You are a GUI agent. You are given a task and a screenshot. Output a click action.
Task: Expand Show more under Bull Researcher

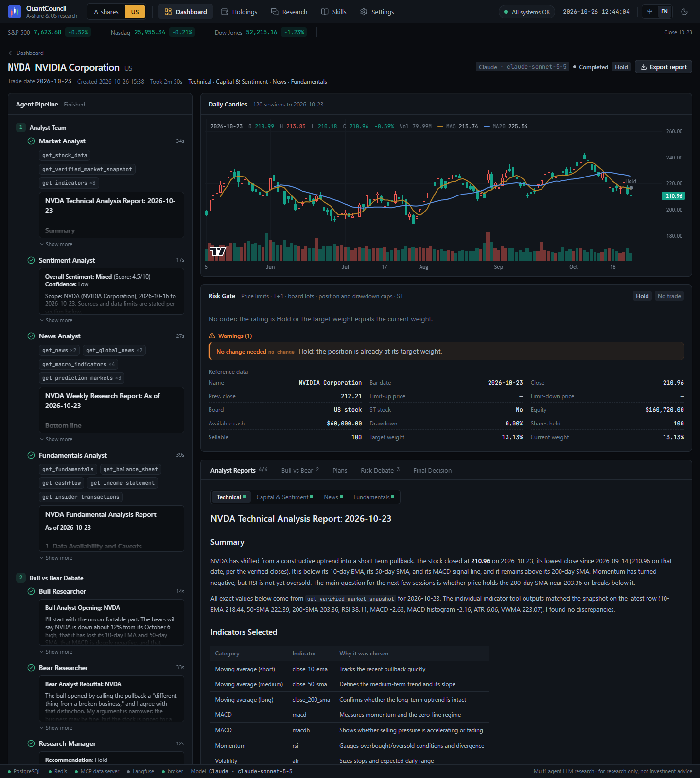click(56, 652)
